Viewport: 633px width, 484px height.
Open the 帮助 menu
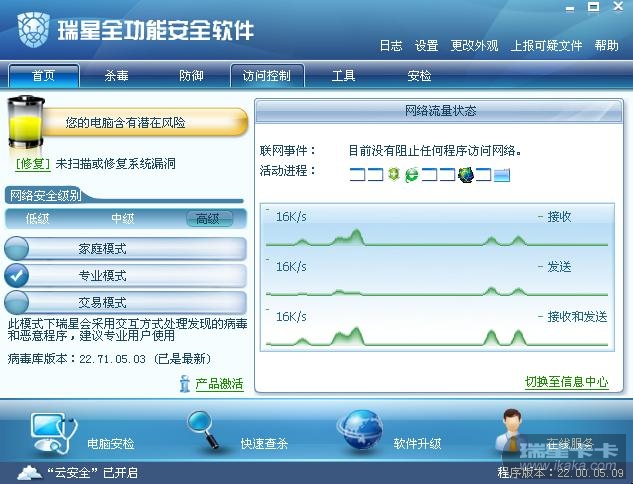tap(606, 46)
